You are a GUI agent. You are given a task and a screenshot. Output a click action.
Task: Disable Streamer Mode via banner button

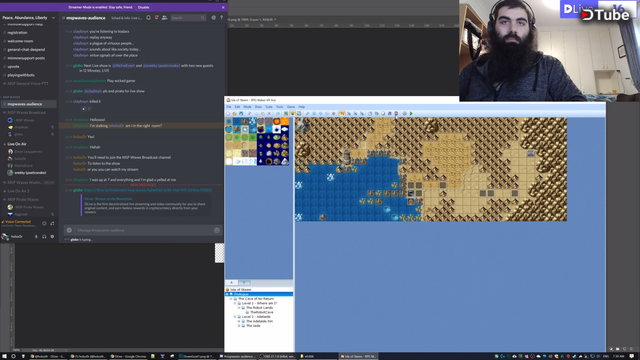(x=144, y=7)
